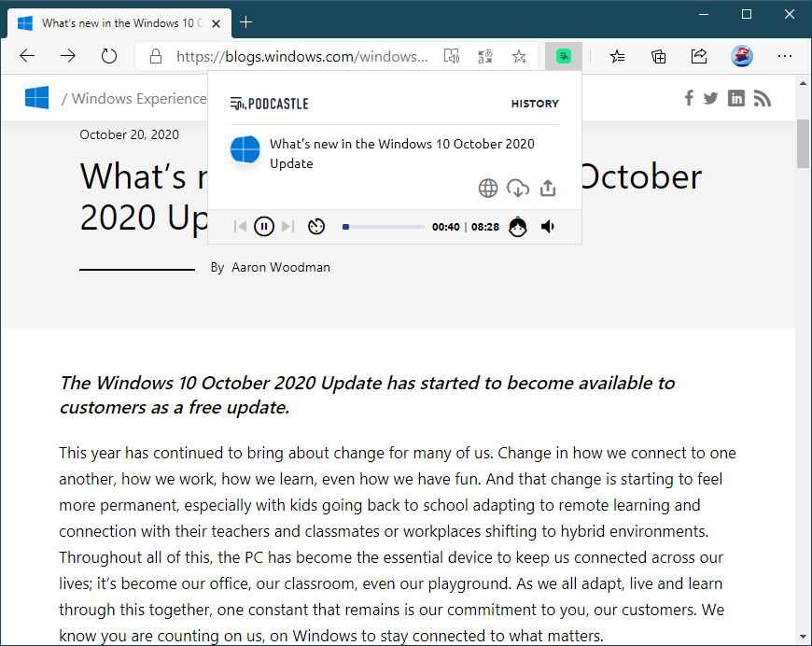Go forward to the next page
The width and height of the screenshot is (812, 646).
point(68,56)
